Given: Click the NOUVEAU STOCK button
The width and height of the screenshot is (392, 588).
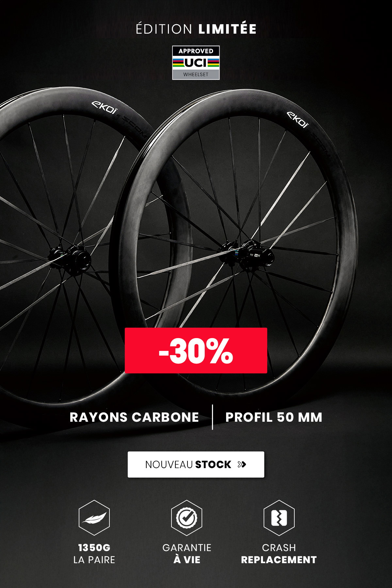Looking at the screenshot, I should pos(196,464).
